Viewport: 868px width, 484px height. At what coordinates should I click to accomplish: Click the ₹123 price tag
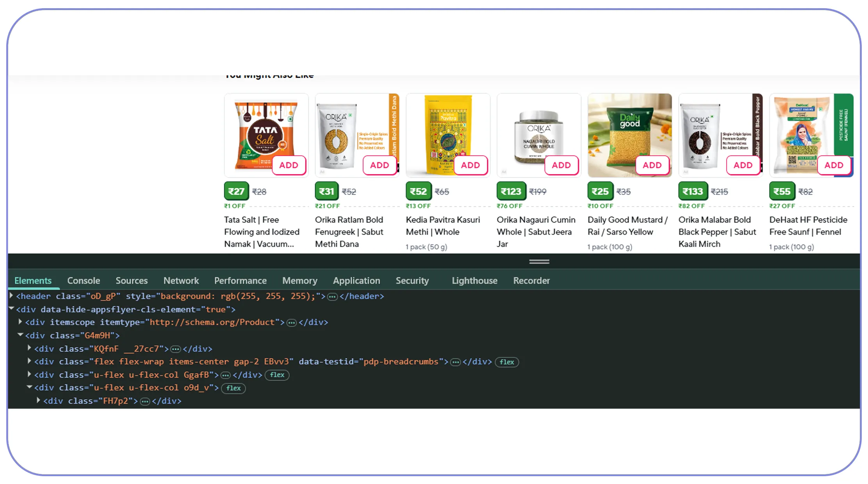point(511,191)
